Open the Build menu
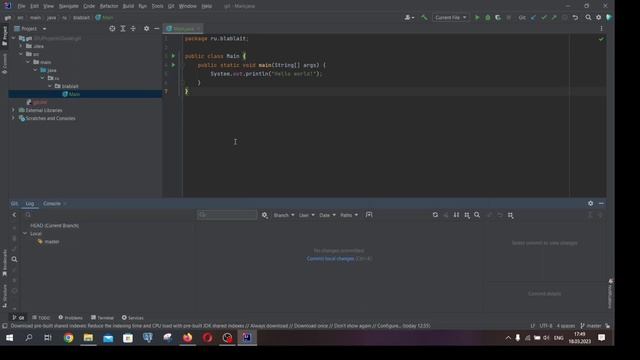This screenshot has height=360, width=640. [128, 6]
